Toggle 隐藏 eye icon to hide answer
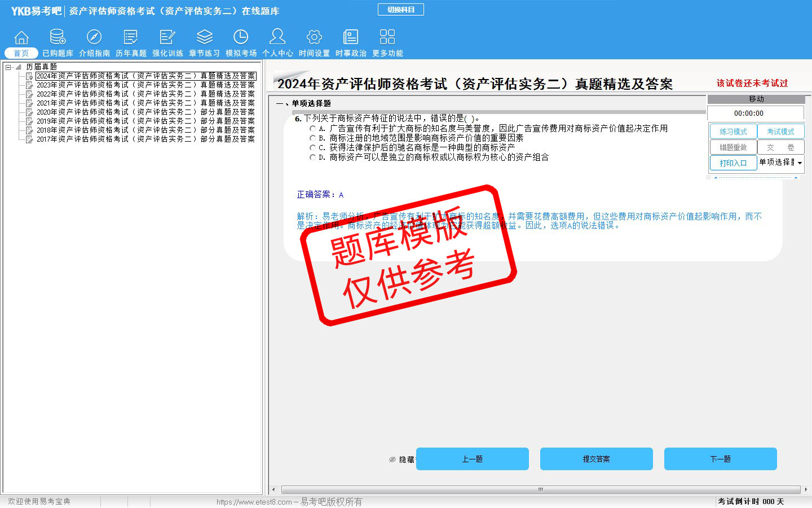 (392, 459)
